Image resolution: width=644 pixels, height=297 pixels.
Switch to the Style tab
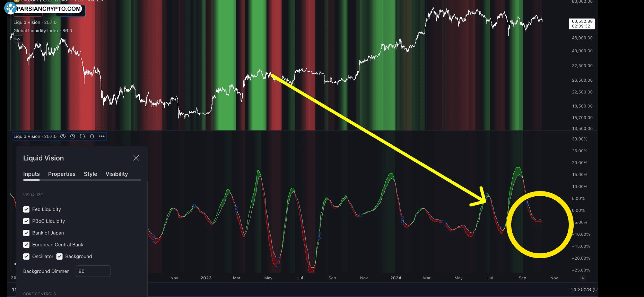[90, 174]
